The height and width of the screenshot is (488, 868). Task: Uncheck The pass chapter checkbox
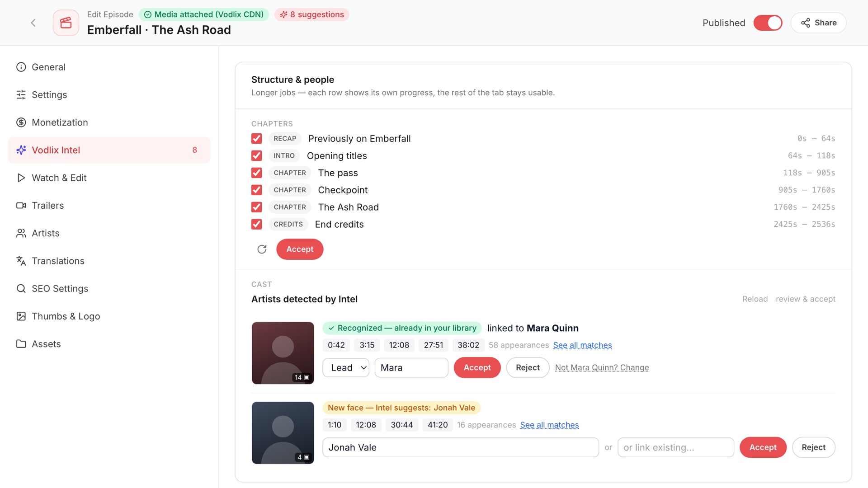click(257, 173)
